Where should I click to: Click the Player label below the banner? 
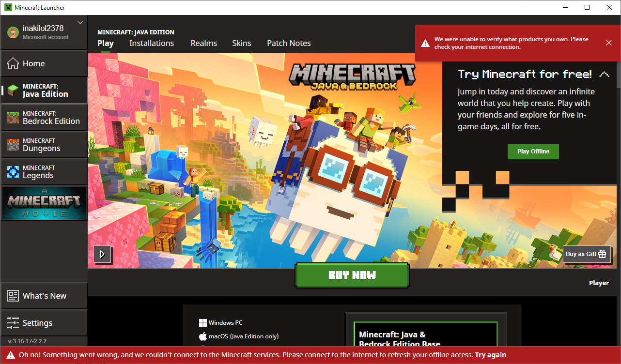click(x=599, y=283)
